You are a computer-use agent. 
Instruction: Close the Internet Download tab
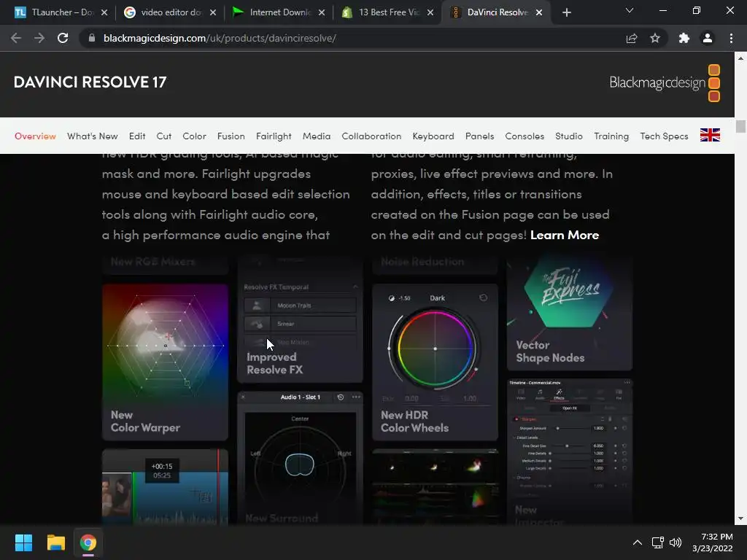(x=322, y=12)
